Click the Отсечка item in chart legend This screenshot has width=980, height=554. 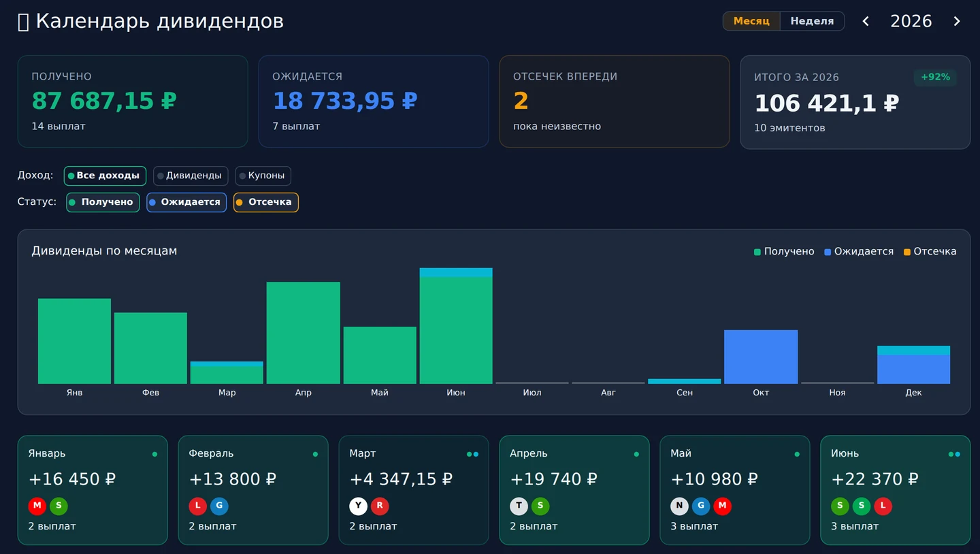[930, 252]
